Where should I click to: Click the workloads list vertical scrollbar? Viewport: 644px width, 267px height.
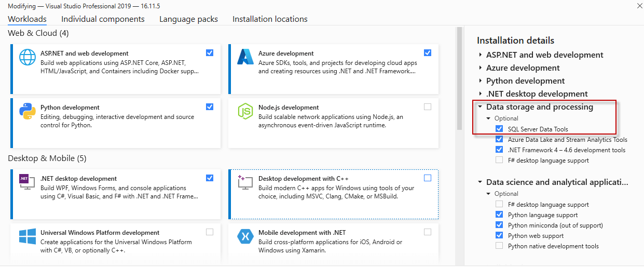click(x=459, y=78)
